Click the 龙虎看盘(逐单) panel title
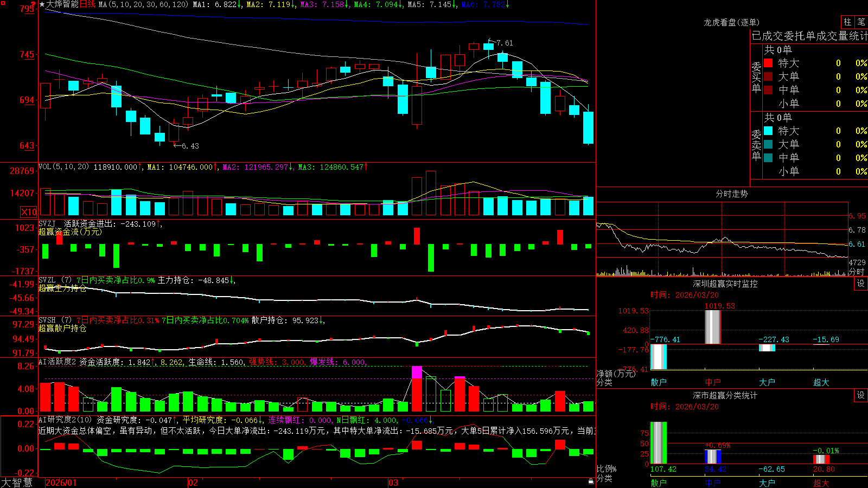This screenshot has width=868, height=488. point(731,22)
